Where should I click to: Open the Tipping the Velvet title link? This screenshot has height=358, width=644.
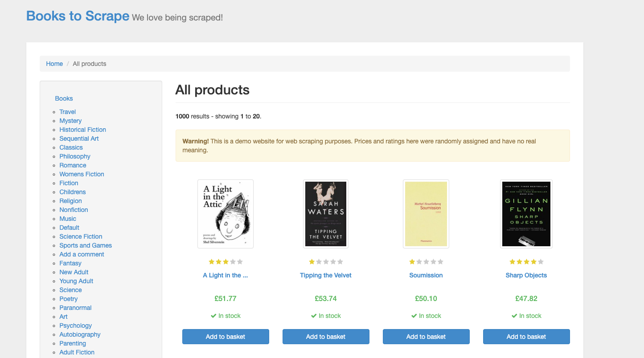click(326, 275)
